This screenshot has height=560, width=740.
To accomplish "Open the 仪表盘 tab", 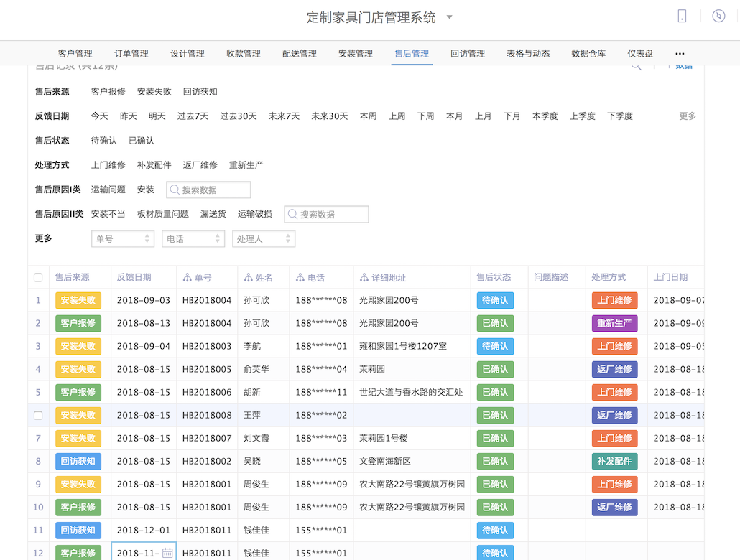I will [640, 54].
